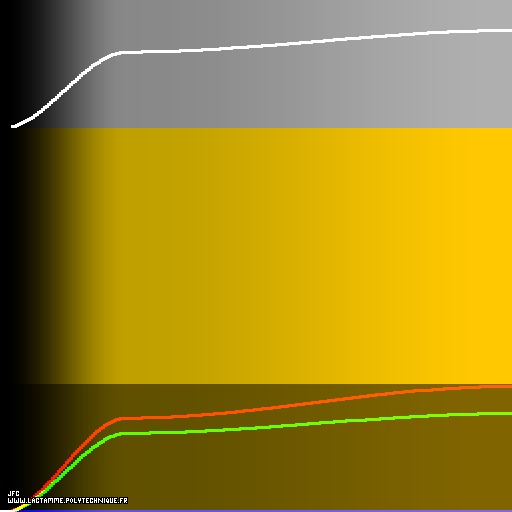Click the white curve's lower left starting point
The image size is (512, 512).
coord(14,126)
